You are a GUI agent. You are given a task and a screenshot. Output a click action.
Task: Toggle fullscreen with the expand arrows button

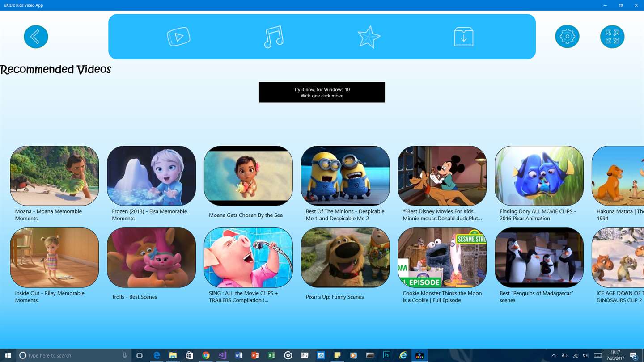point(612,36)
